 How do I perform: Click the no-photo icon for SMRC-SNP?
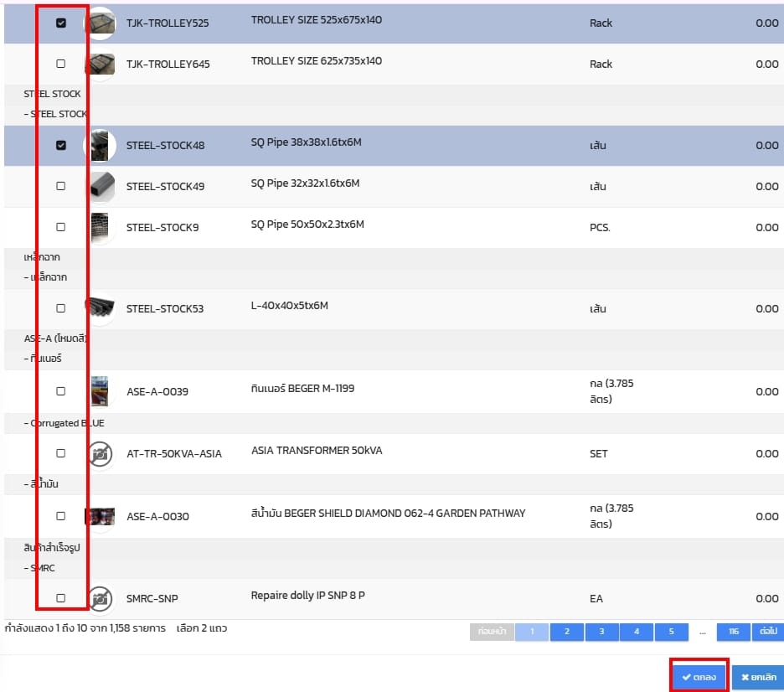click(101, 599)
